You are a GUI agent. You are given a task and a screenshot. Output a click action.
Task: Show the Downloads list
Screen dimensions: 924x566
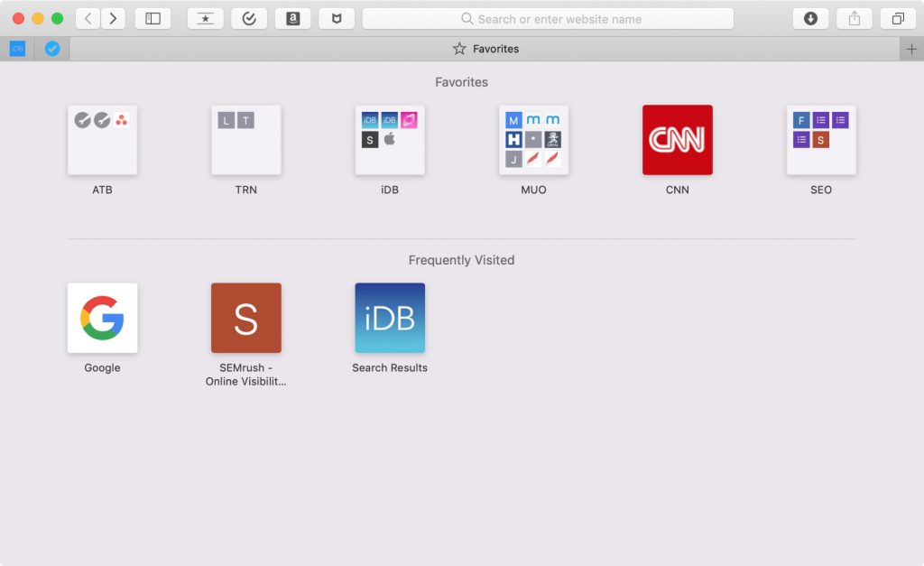point(810,18)
